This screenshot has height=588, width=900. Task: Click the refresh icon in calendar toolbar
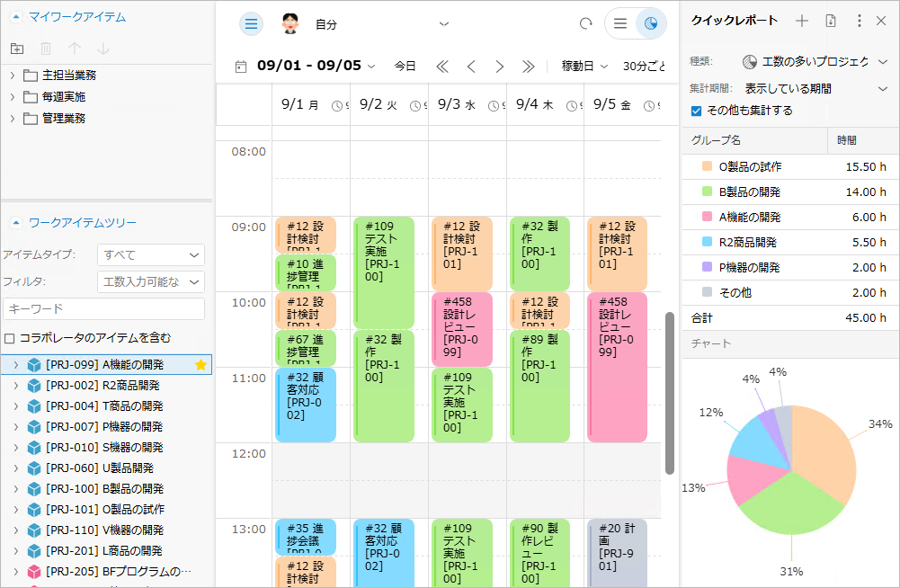586,24
